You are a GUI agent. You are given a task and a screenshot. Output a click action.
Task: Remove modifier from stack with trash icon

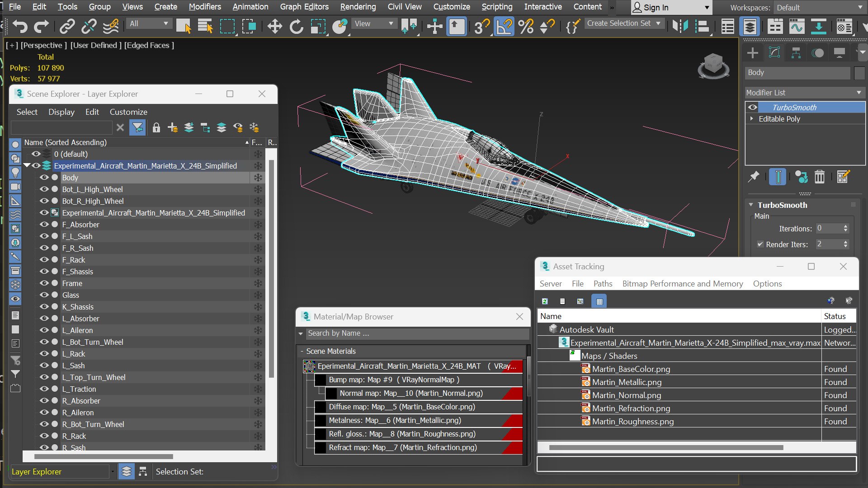click(820, 177)
